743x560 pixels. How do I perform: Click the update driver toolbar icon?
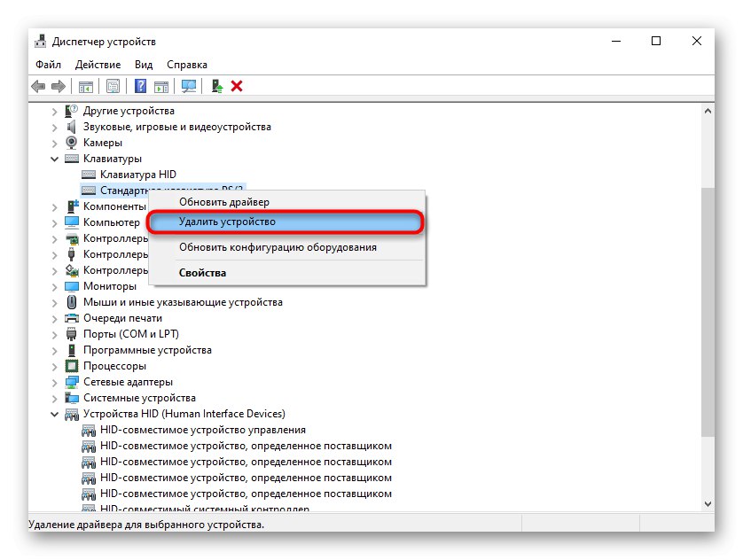pos(217,86)
